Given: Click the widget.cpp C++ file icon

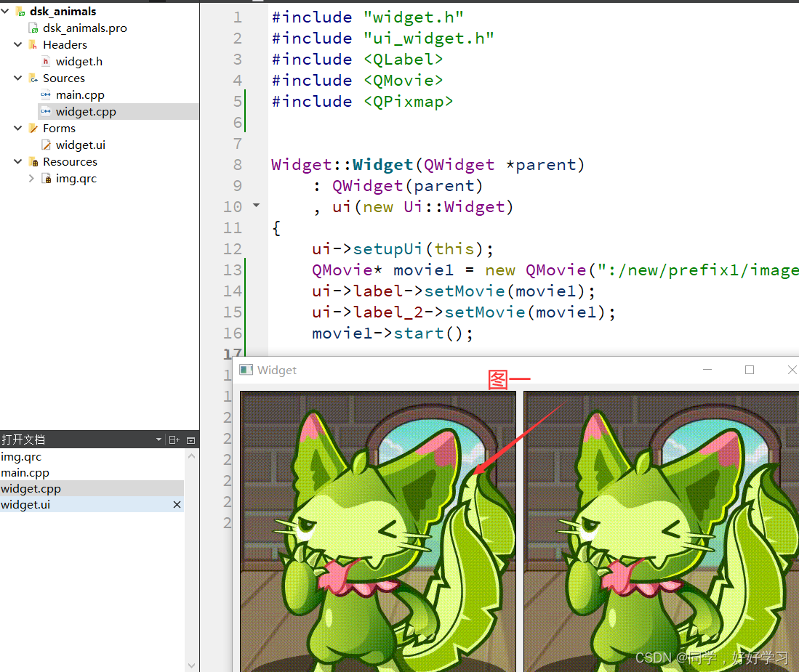Looking at the screenshot, I should 46,111.
